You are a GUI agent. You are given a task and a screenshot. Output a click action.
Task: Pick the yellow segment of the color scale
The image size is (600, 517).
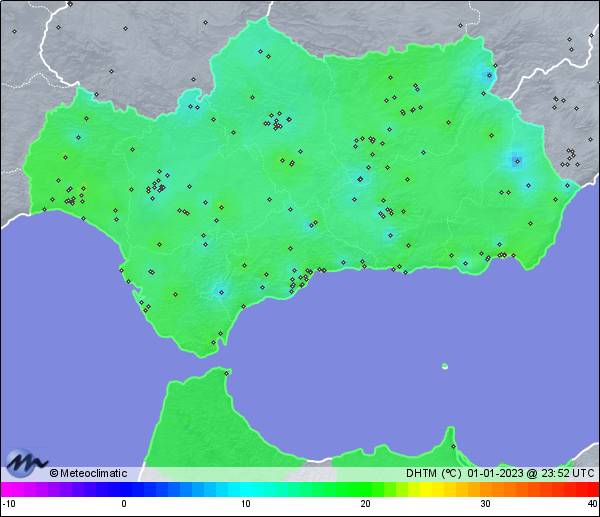[x=425, y=489]
